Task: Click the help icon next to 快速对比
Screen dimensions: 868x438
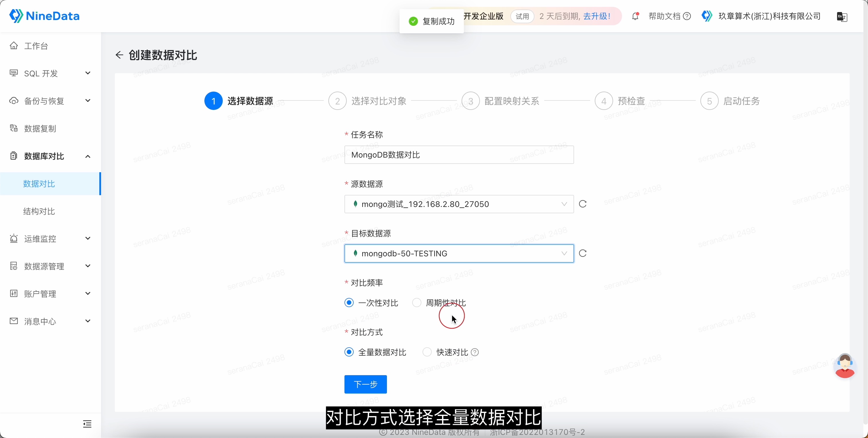Action: (475, 352)
